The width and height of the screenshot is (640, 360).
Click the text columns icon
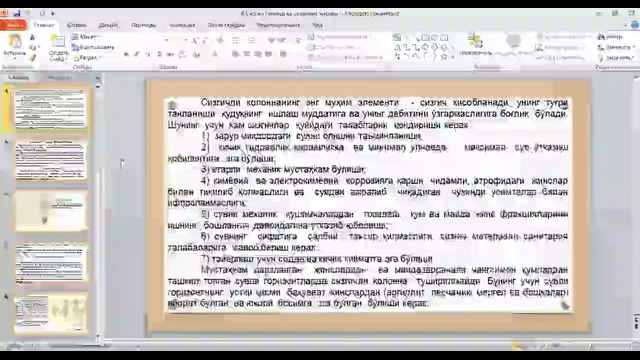pos(283,54)
